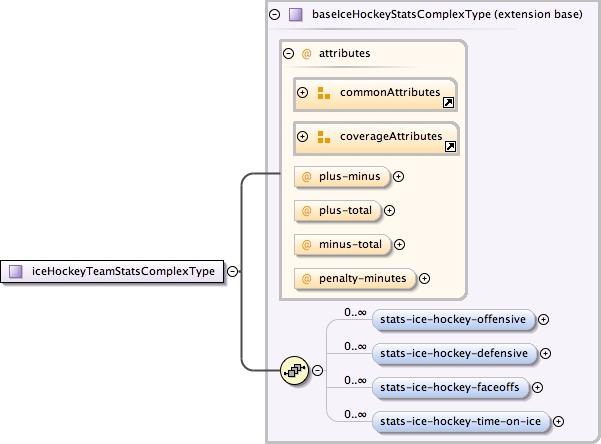Image resolution: width=601 pixels, height=444 pixels.
Task: Click the sequence compositor icon
Action: [x=294, y=370]
